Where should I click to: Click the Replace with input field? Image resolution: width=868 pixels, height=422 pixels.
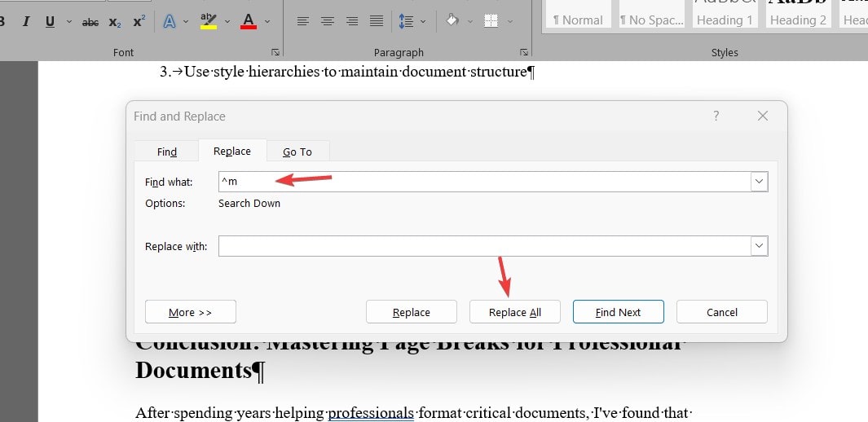pos(484,246)
